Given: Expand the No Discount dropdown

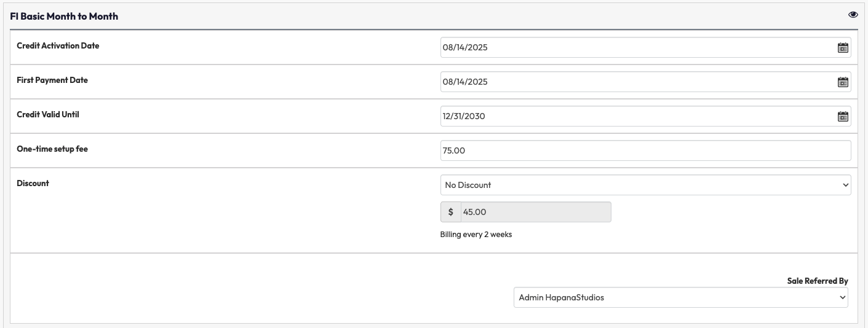Looking at the screenshot, I should tap(645, 185).
